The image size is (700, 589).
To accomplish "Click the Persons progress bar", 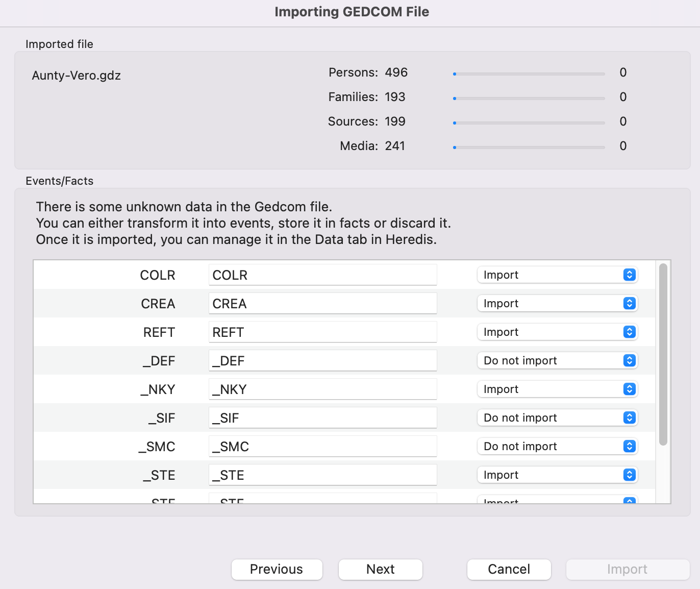I will click(x=529, y=74).
